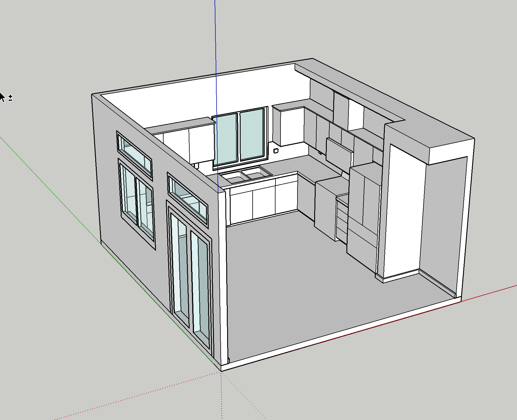Image resolution: width=517 pixels, height=420 pixels.
Task: Select the tall white panel on the right
Action: click(404, 211)
